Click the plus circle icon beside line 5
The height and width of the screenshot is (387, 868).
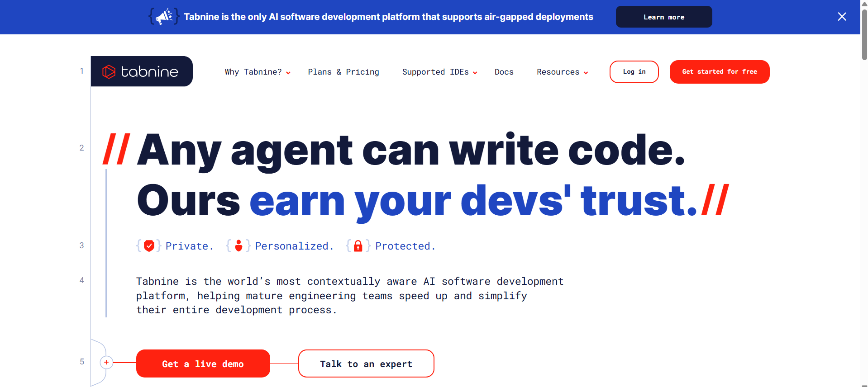tap(106, 362)
